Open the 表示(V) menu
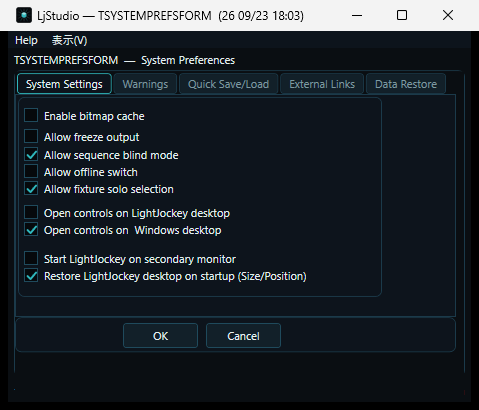The height and width of the screenshot is (410, 479). (69, 40)
